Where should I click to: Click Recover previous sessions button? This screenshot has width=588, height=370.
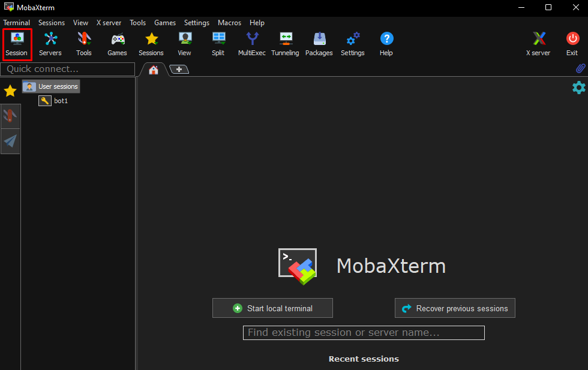[455, 308]
